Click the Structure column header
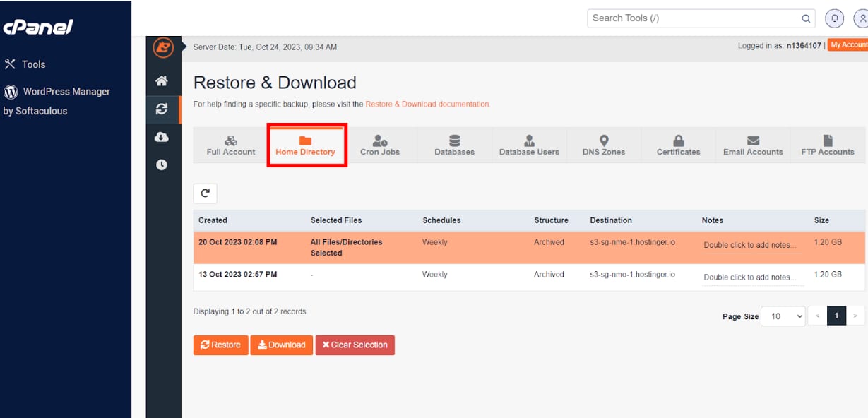 click(x=551, y=220)
